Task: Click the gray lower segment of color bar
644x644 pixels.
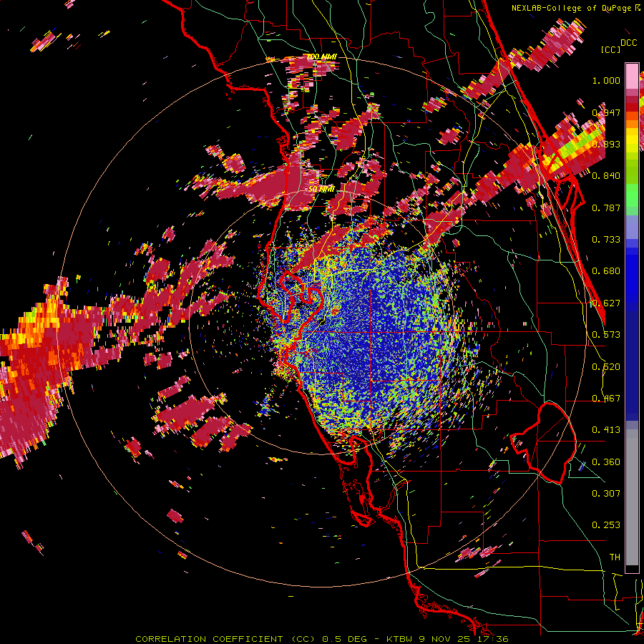Action: tap(632, 497)
